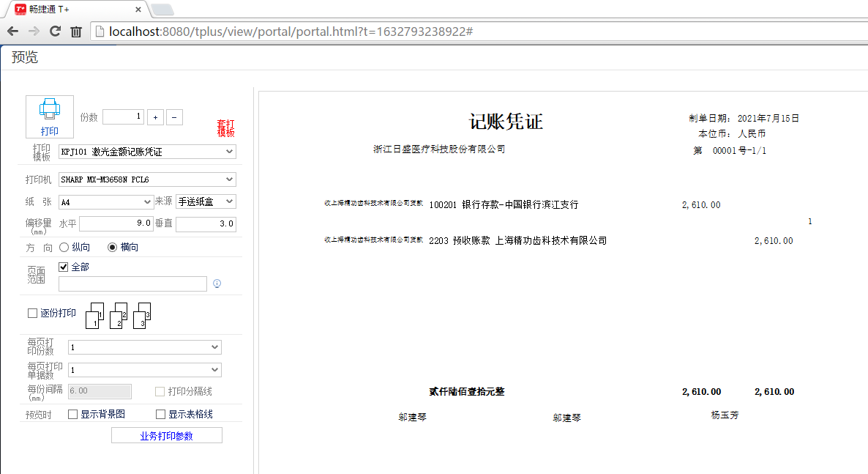
Task: Click total in words 贰仟陆佰壹拾元整
Action: (467, 391)
